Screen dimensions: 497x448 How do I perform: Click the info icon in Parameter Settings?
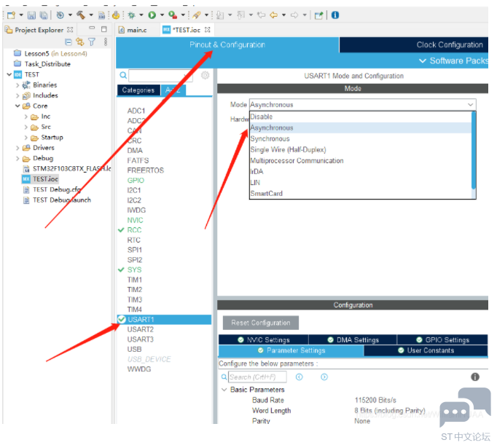[x=475, y=377]
